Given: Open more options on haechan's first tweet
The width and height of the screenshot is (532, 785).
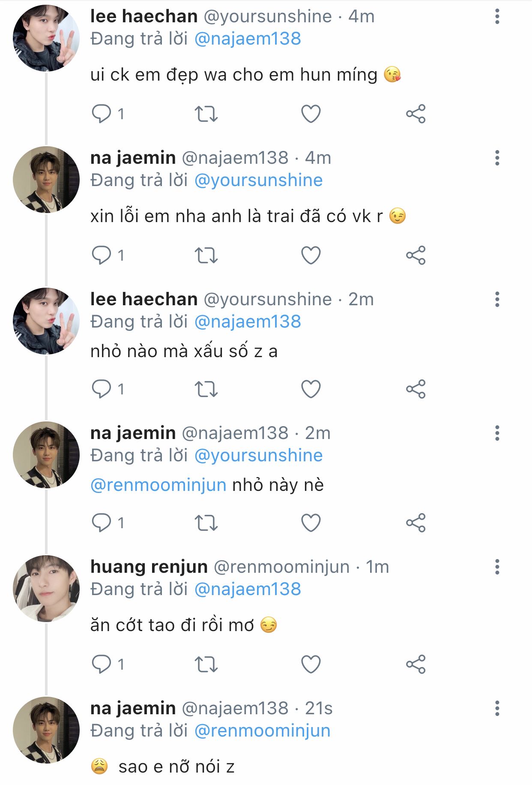Looking at the screenshot, I should point(497,16).
